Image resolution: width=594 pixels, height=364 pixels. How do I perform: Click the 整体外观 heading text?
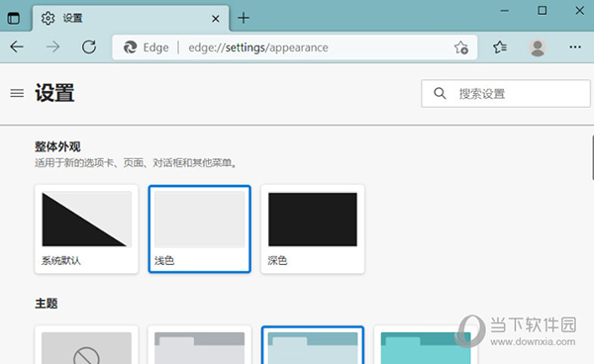pyautogui.click(x=57, y=146)
